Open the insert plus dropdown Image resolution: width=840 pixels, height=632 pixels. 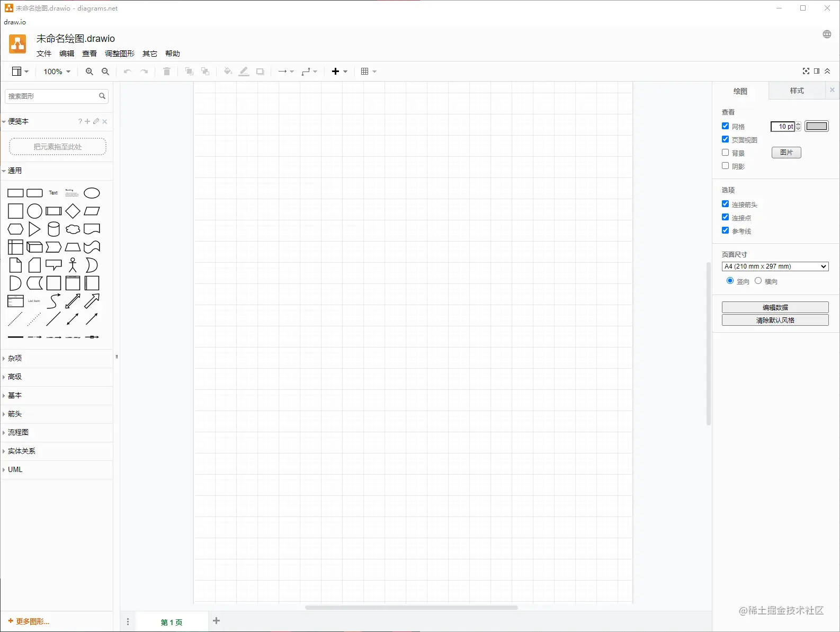(339, 72)
